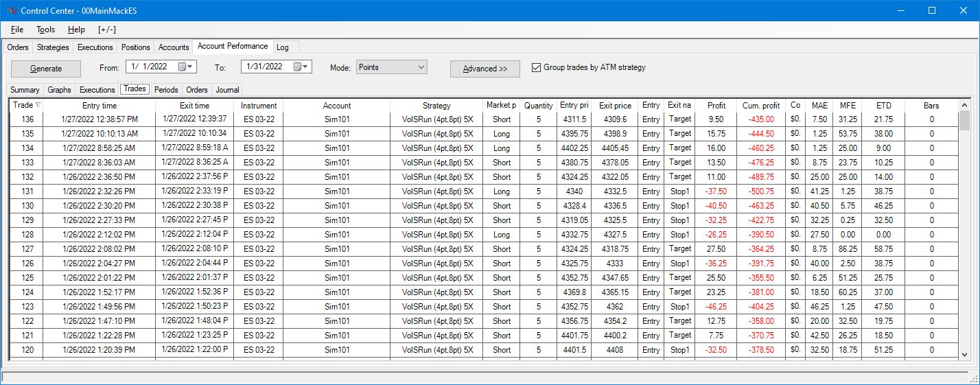Sort by Exit time column header
Image resolution: width=980 pixels, height=385 pixels.
tap(195, 106)
